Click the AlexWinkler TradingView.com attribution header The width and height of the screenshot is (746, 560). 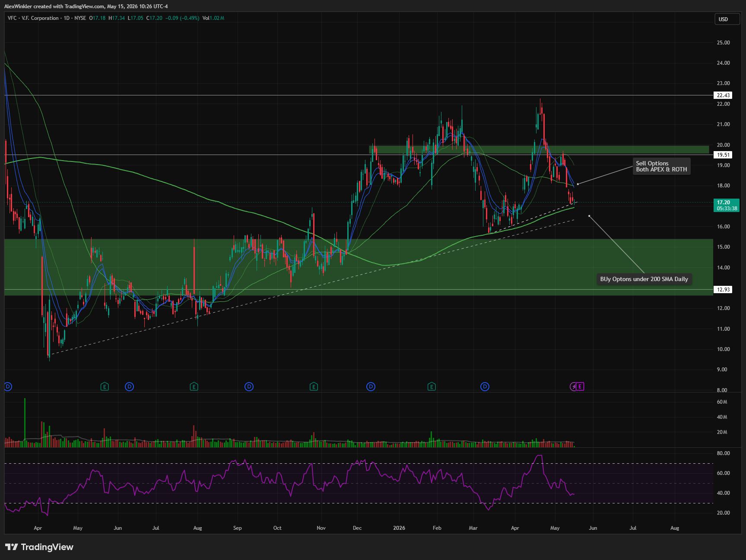tap(86, 6)
